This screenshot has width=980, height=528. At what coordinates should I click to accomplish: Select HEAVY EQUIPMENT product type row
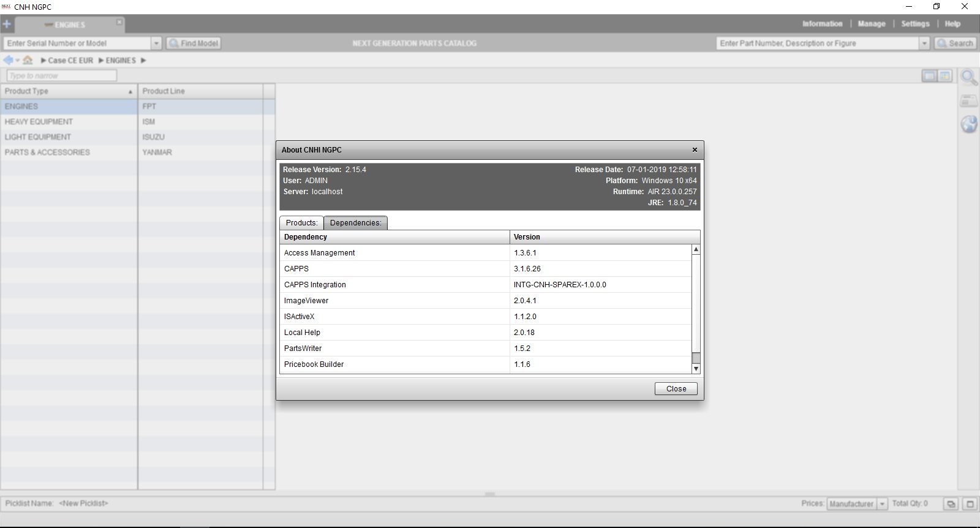coord(69,122)
